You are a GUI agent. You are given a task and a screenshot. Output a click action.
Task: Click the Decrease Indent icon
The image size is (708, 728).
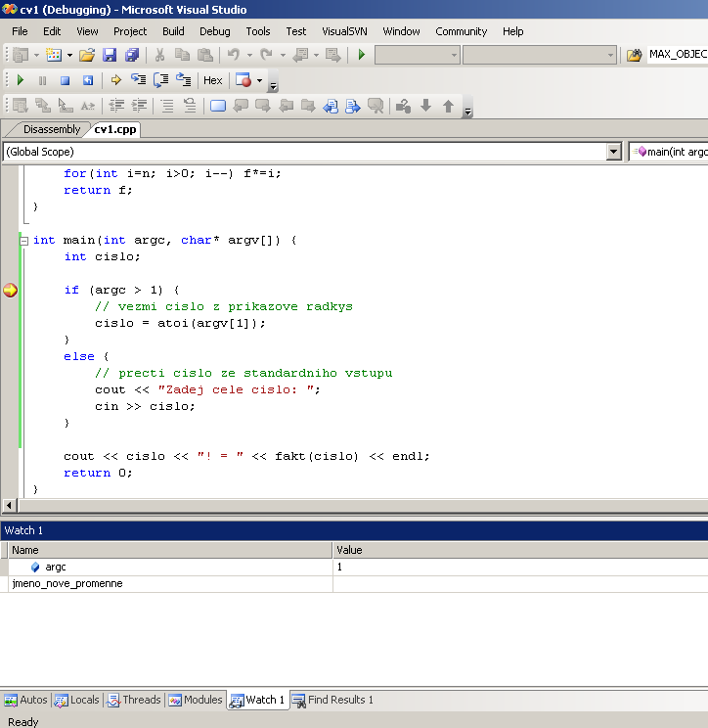tap(116, 107)
